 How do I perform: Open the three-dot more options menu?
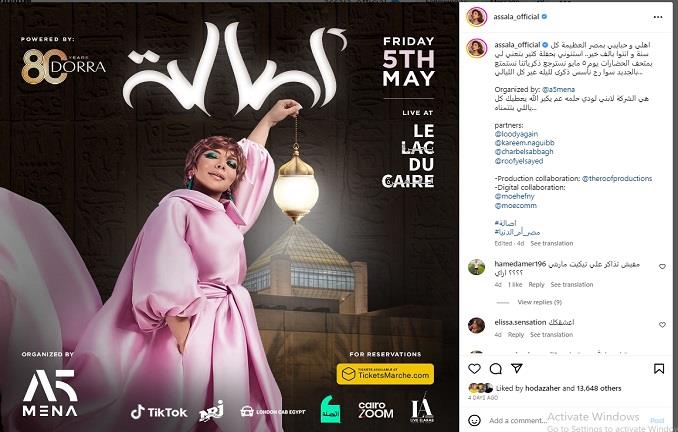pos(658,17)
